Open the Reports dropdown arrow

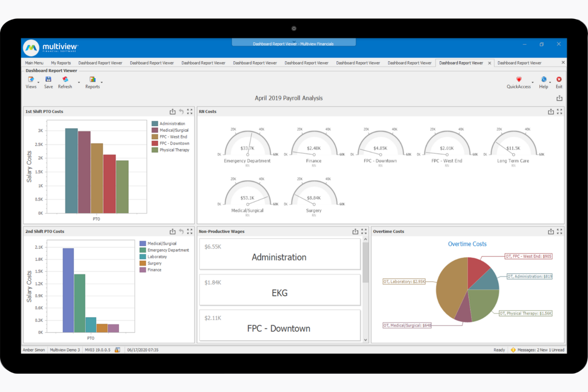pos(102,82)
